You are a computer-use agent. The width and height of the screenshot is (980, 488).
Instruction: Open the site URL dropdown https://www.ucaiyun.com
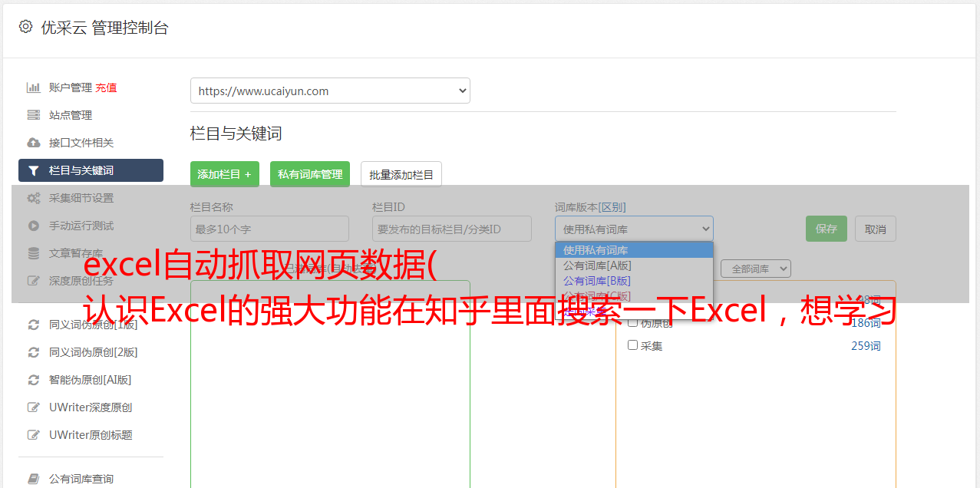330,91
